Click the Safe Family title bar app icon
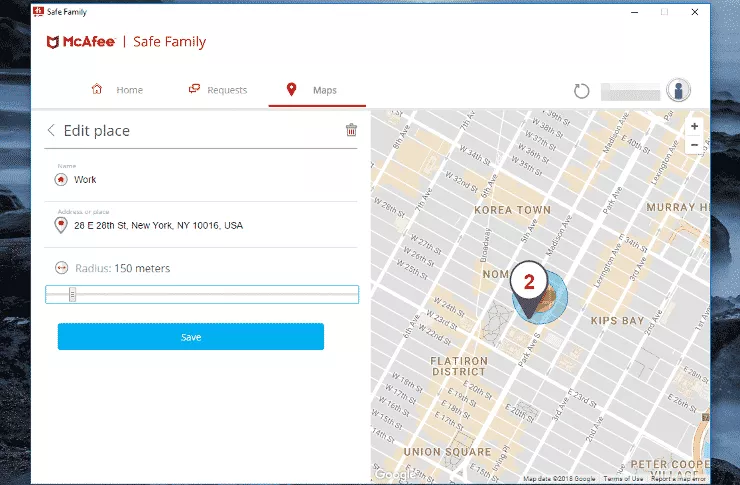Image resolution: width=740 pixels, height=485 pixels. [x=38, y=11]
